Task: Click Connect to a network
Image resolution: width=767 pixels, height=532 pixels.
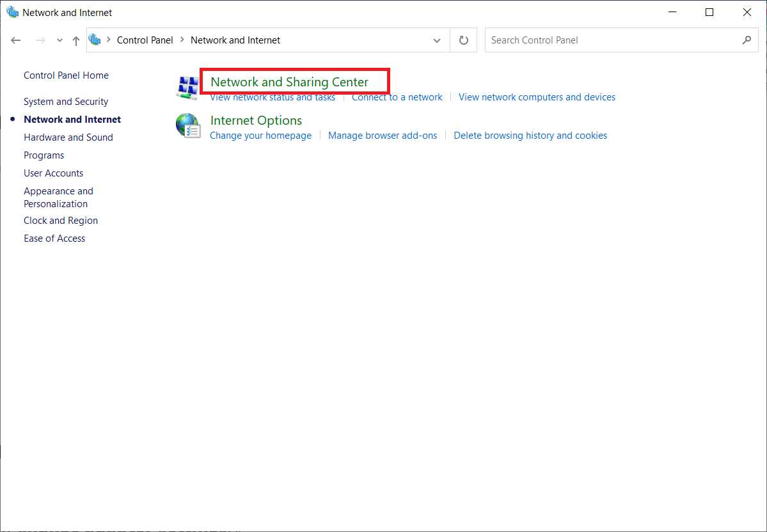Action: (x=397, y=97)
